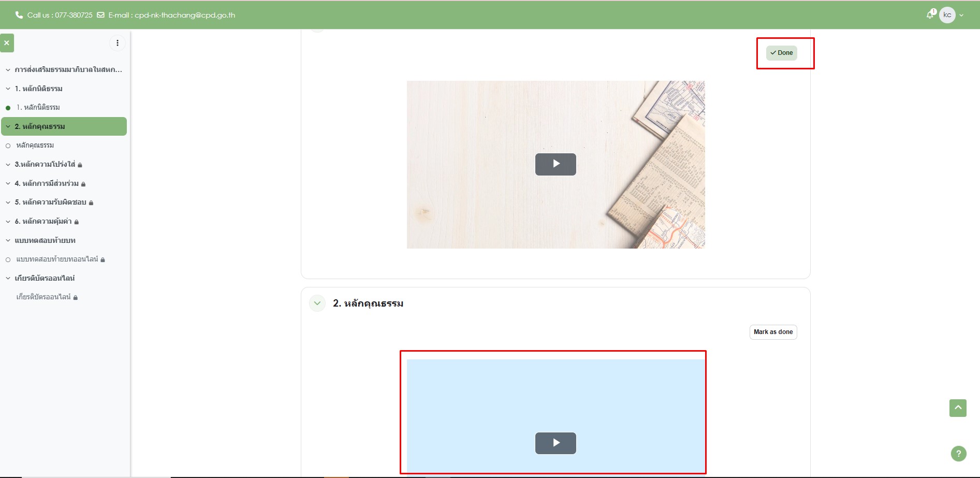
Task: Close the course index sidebar
Action: pyautogui.click(x=7, y=43)
